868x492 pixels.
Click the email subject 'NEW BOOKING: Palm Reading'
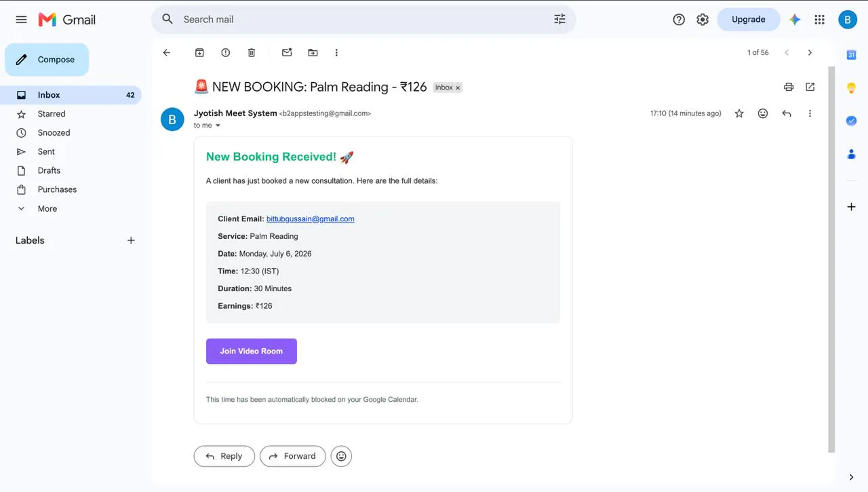[x=311, y=87]
